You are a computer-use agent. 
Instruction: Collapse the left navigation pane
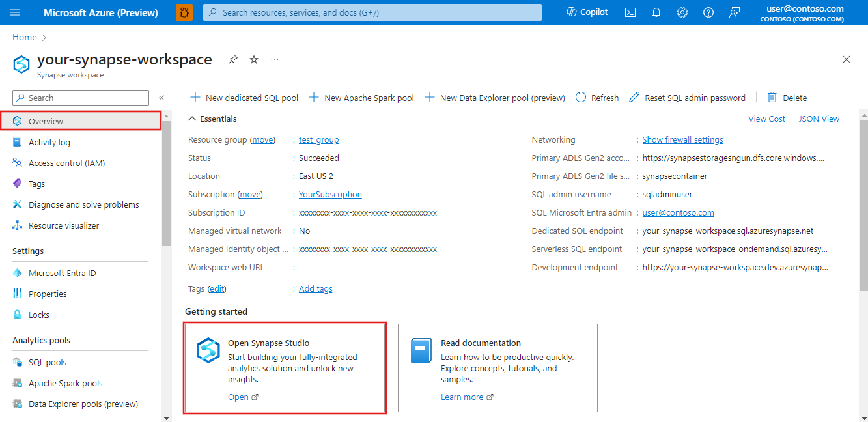161,96
